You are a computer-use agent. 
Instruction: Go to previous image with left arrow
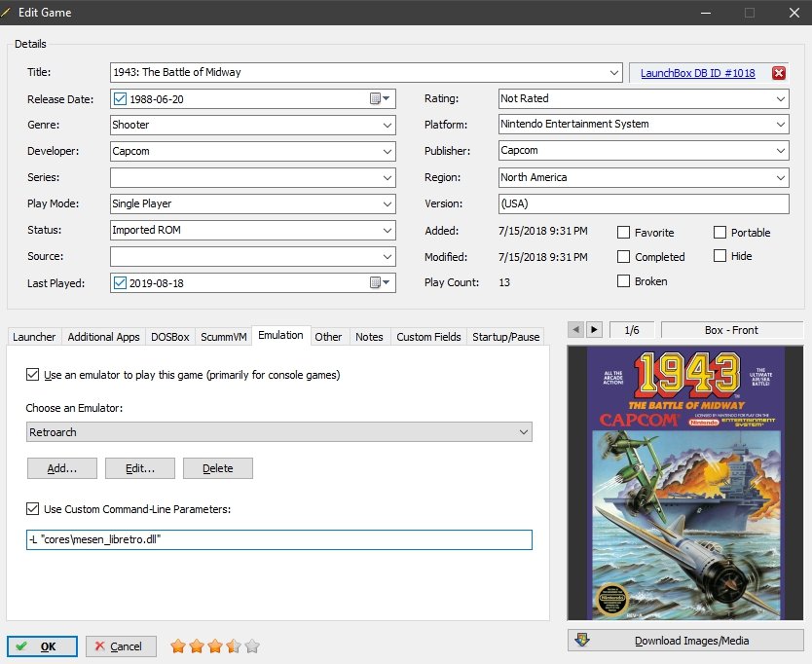click(x=575, y=329)
